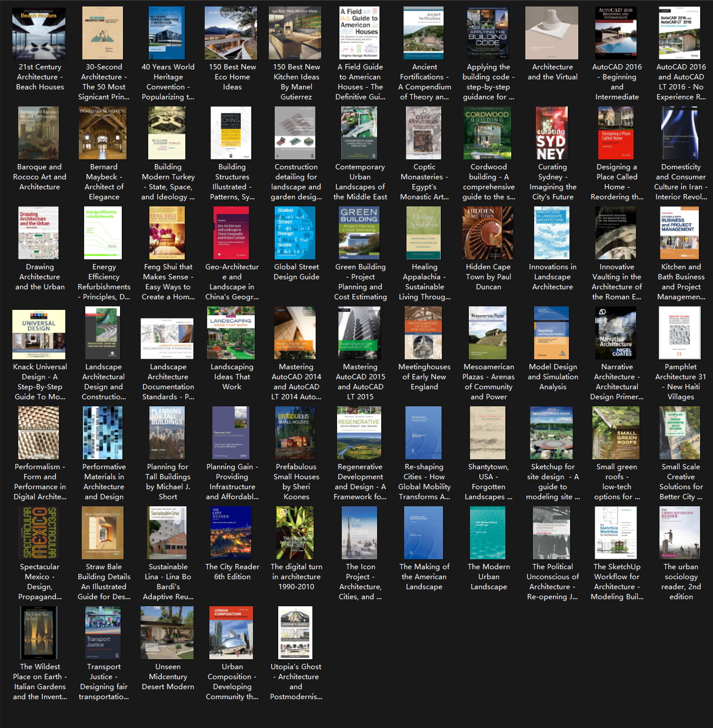Select the 30-Second Architecture book cover
Viewport: 713px width, 728px height.
[x=103, y=33]
